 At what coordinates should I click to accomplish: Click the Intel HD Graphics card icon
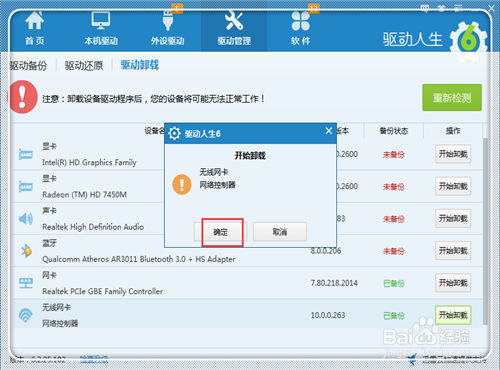point(26,154)
